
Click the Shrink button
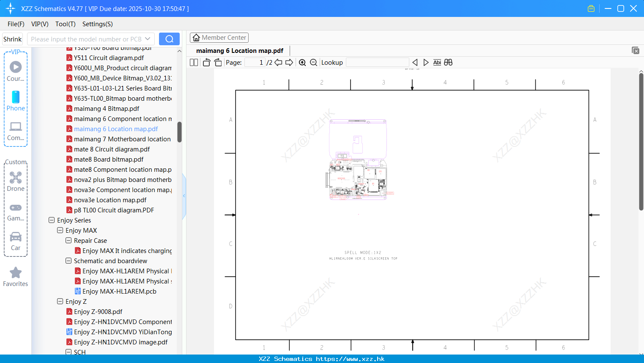[x=12, y=39]
